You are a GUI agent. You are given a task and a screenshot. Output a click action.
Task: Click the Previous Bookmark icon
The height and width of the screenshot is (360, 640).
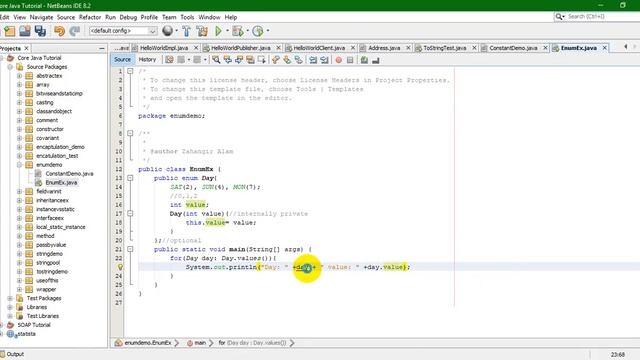tap(276, 60)
